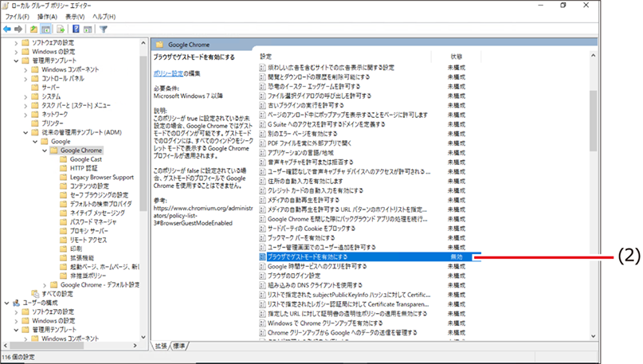Viewport: 643px width, 364px height.
Task: Sort by the 状態 column header
Action: [457, 57]
